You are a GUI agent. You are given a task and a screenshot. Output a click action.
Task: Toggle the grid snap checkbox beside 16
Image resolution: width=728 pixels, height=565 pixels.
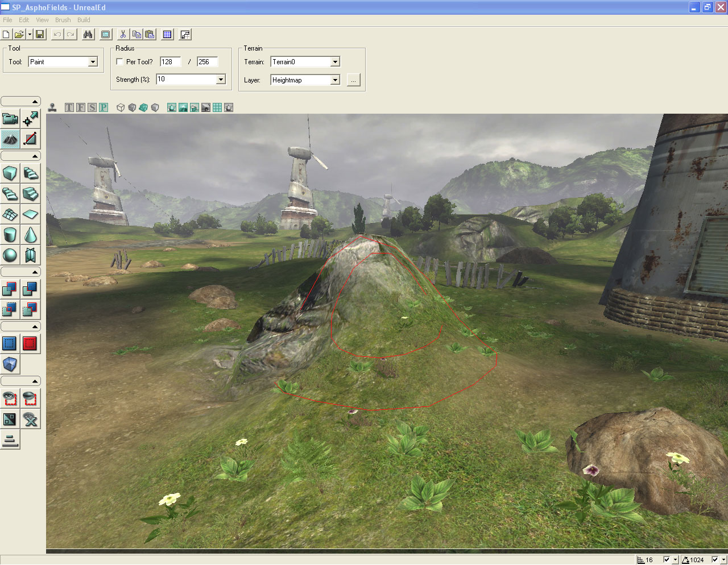point(667,560)
